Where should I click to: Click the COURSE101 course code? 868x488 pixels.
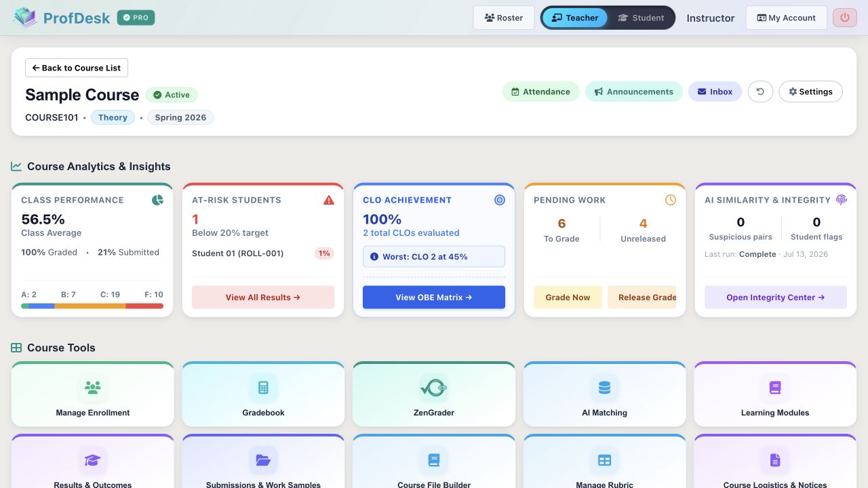[52, 117]
